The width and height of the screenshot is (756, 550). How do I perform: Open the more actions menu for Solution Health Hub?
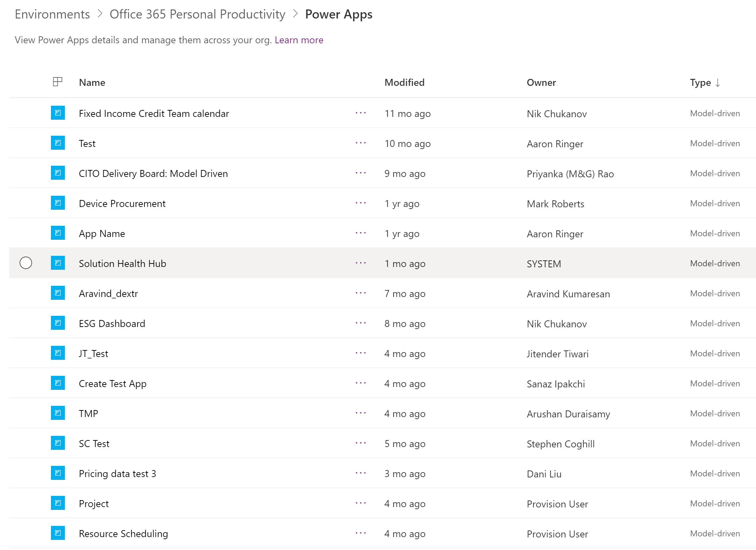tap(360, 263)
